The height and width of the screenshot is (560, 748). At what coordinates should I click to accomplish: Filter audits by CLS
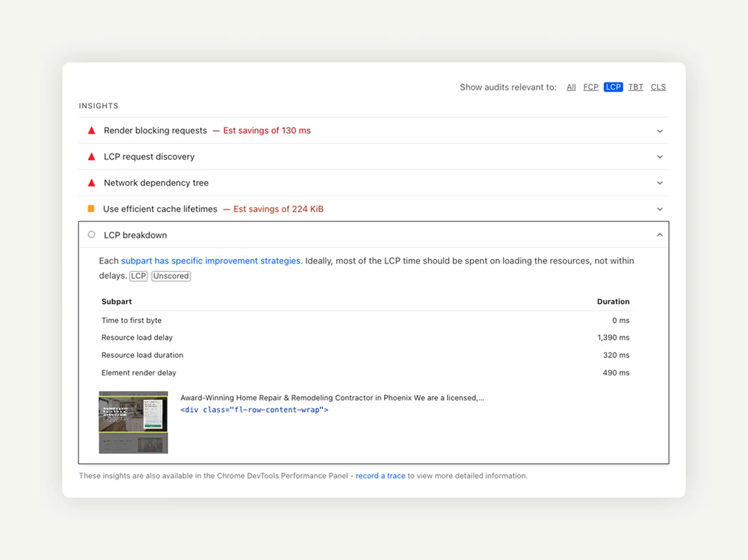(658, 87)
